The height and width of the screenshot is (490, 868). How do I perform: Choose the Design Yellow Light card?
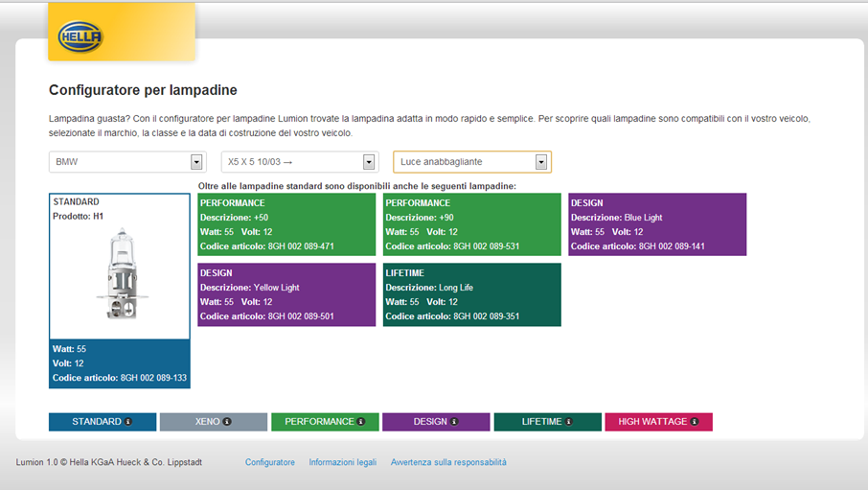[286, 294]
